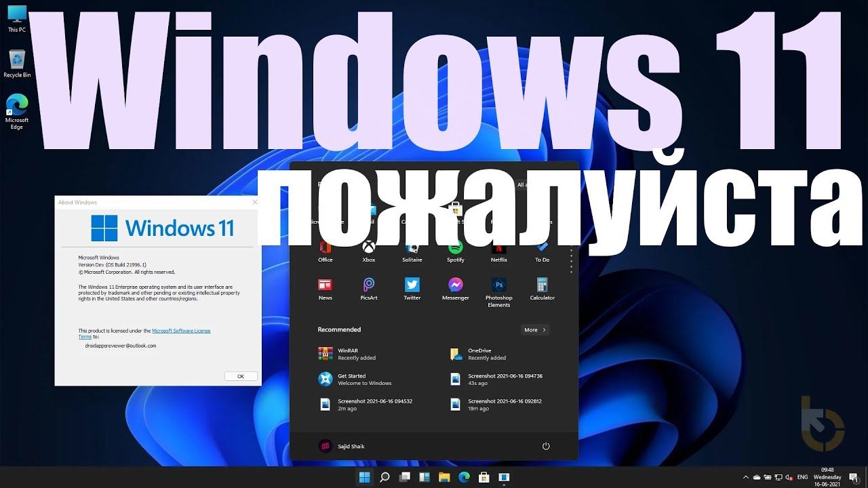Click the "Version Dev (OS Build 21996.1)" text
868x488 pixels.
(x=113, y=265)
